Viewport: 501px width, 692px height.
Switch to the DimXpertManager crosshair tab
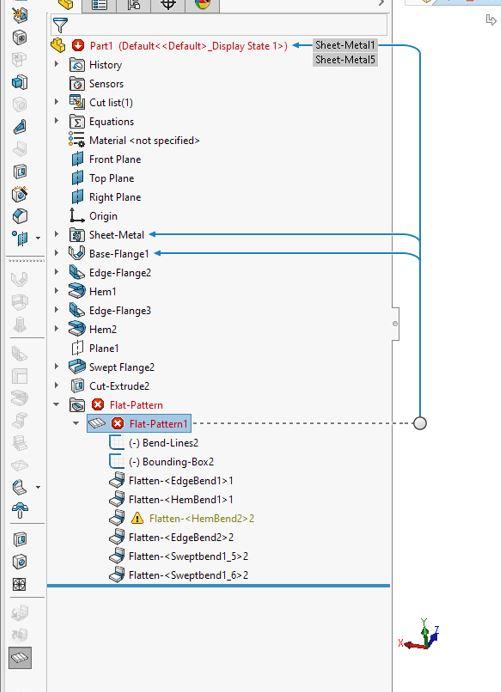point(168,4)
